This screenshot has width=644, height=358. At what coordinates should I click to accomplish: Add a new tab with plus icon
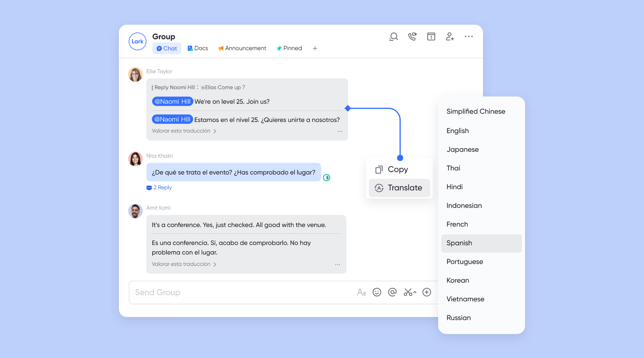[315, 48]
